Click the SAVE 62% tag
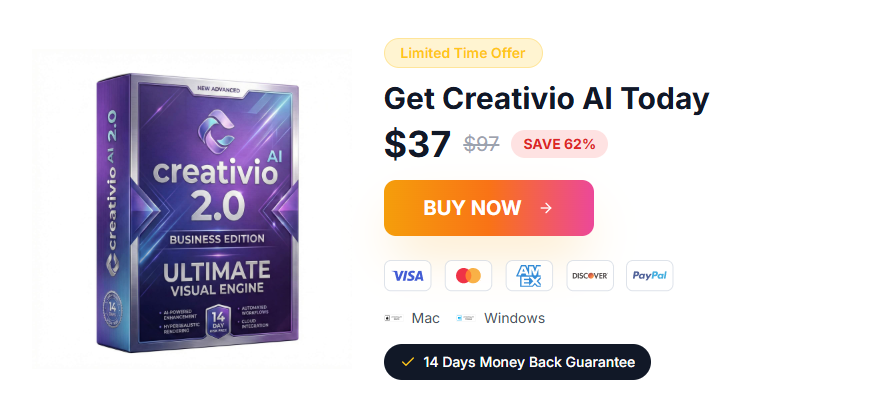The image size is (878, 416). tap(559, 144)
